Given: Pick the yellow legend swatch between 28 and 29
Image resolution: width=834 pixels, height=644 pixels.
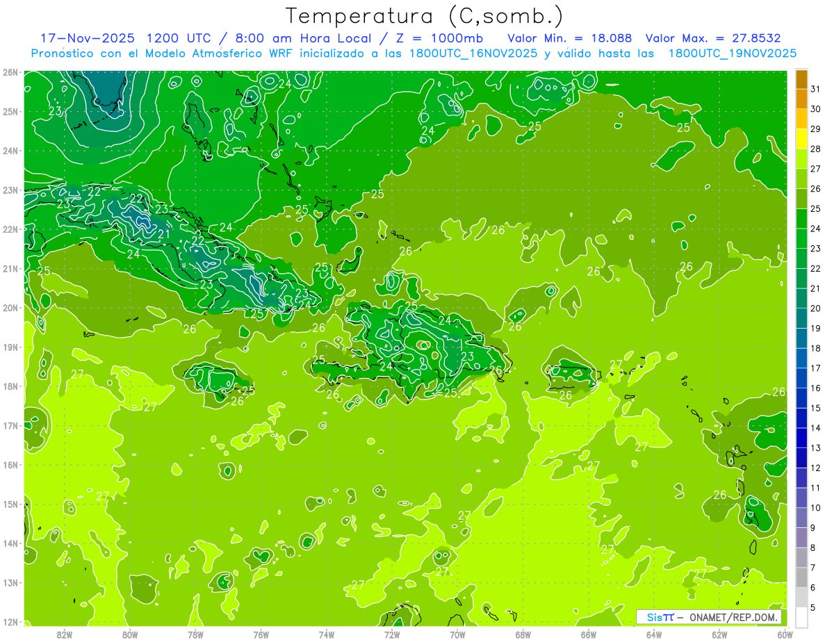Looking at the screenshot, I should 801,139.
